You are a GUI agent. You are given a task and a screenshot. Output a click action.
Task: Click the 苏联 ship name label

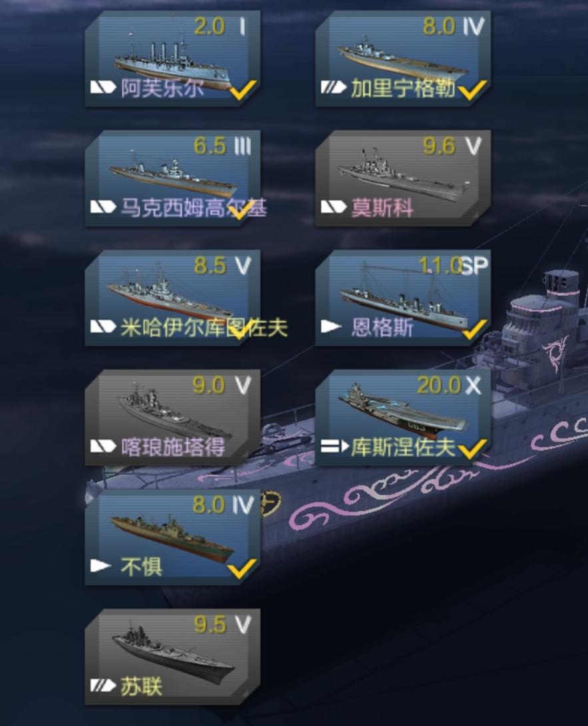141,686
